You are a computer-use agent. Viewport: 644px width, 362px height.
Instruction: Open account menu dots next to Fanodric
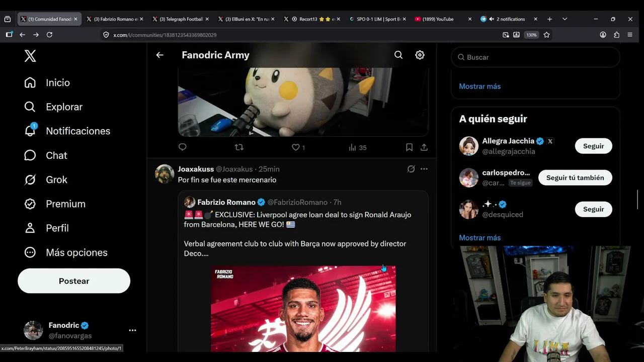click(x=132, y=330)
